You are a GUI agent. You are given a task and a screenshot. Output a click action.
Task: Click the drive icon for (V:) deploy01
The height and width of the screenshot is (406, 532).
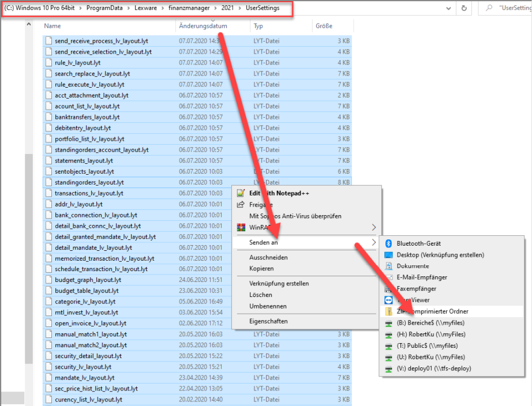click(388, 369)
